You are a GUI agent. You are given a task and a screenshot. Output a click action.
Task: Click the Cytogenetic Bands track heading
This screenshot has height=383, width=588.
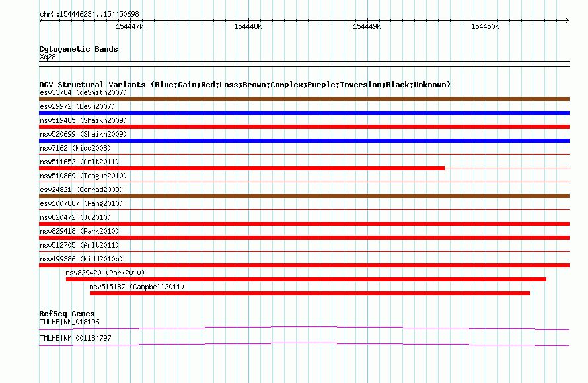(79, 49)
